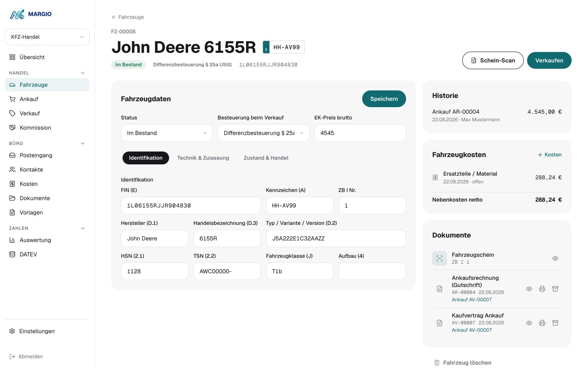Print the Kaufvertrag Ankauf document

542,323
